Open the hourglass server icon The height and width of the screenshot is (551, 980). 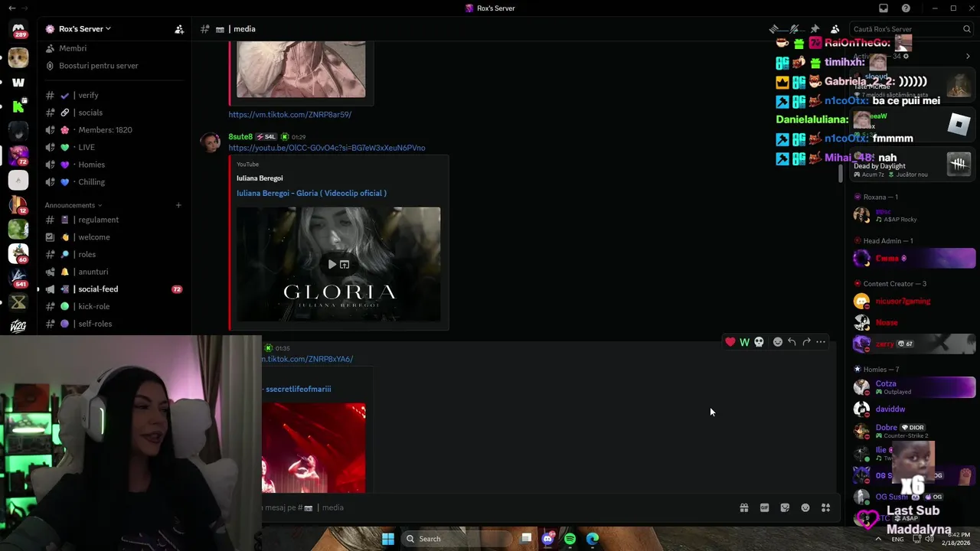18,302
